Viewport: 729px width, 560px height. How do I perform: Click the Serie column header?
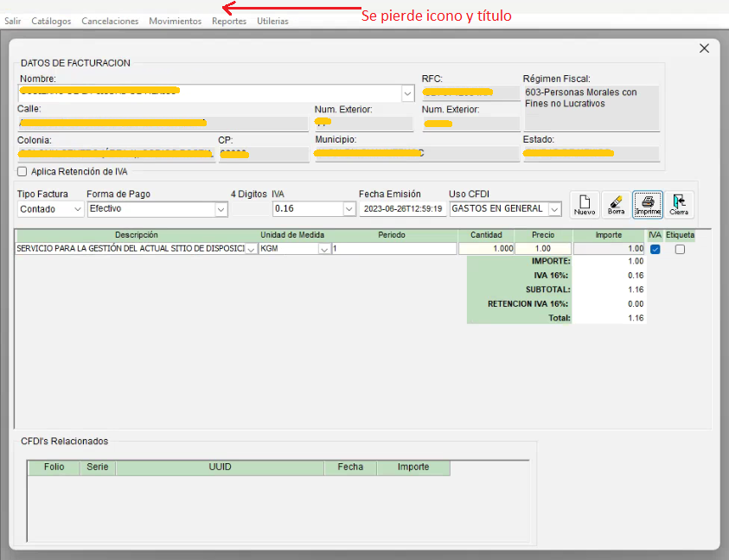point(98,467)
